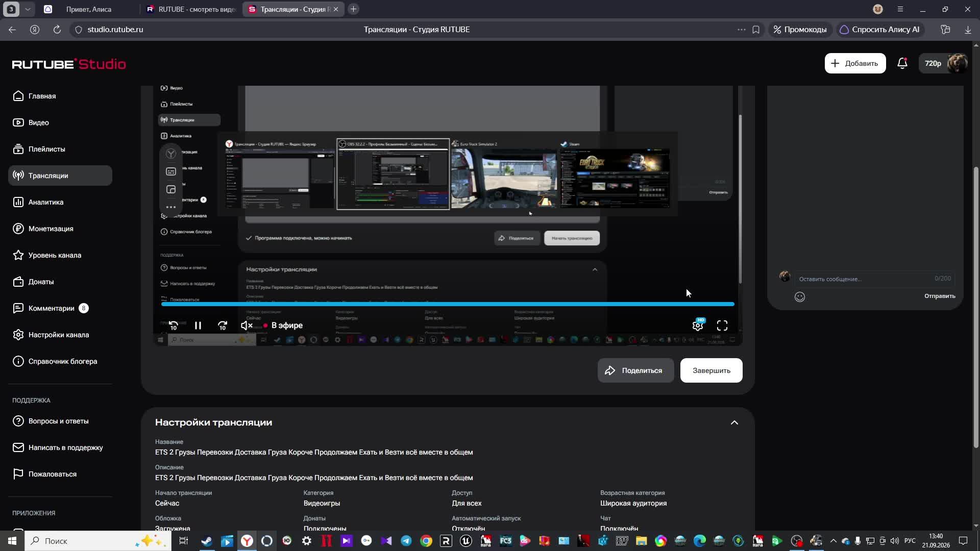Open the Пожаловаться item
The image size is (980, 551).
[x=45, y=474]
